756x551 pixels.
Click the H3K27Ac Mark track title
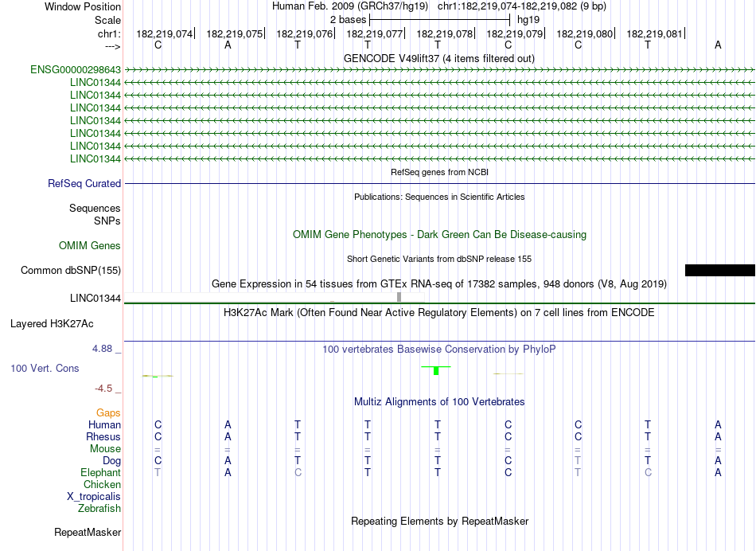point(439,313)
